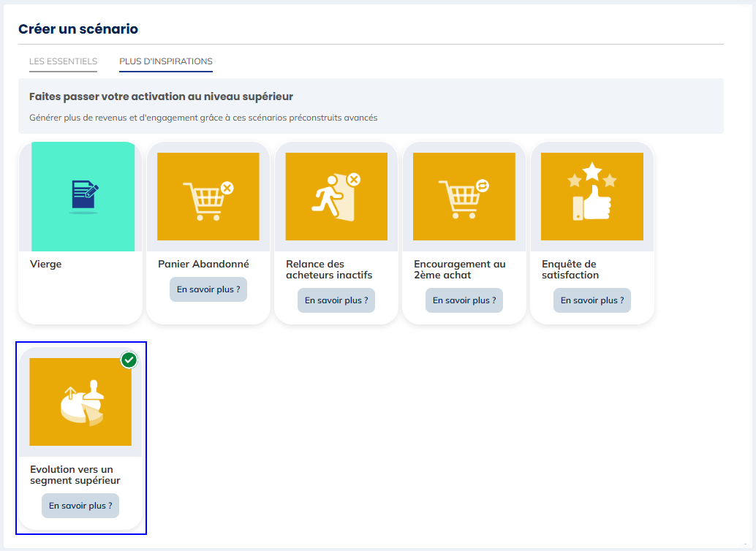Click the Relance des acheteurs inactifs title
The width and height of the screenshot is (756, 551).
[329, 270]
